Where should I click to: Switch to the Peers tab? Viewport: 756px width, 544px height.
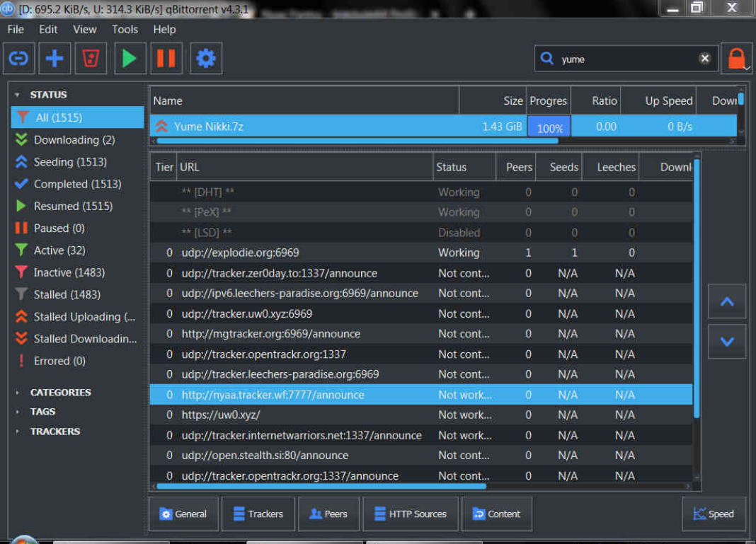(x=329, y=514)
